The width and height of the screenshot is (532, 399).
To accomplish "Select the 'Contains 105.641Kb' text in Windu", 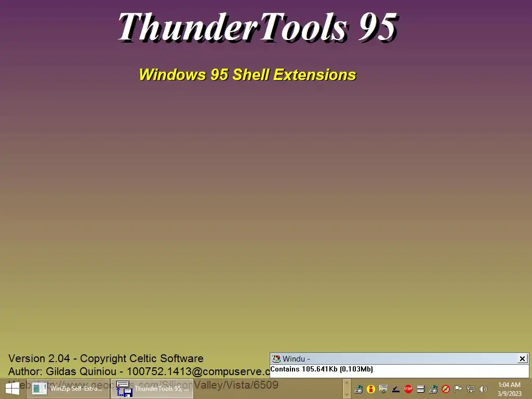I will [322, 369].
